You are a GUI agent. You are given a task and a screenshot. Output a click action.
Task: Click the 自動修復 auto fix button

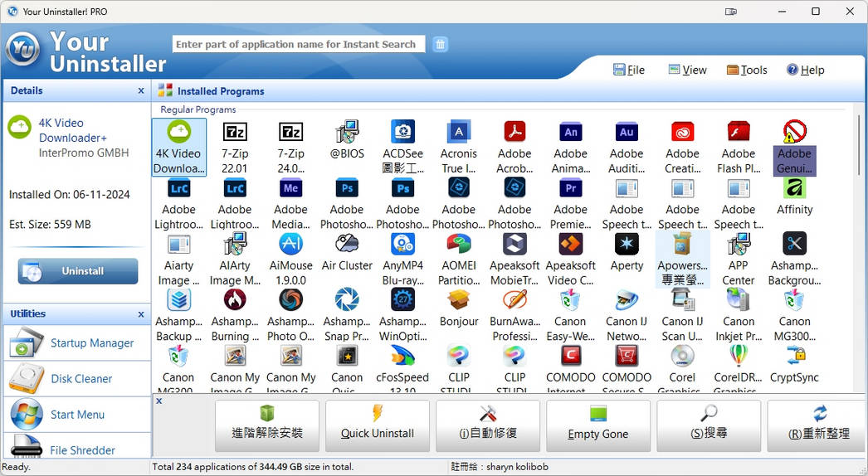pos(488,425)
